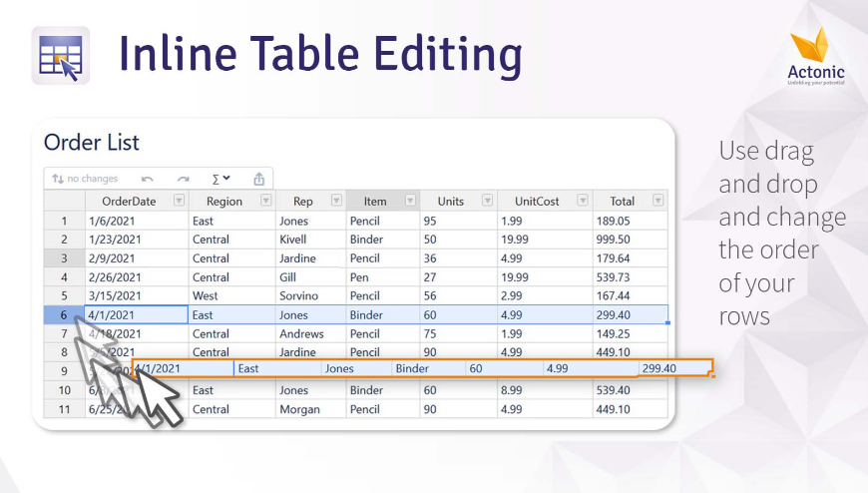Viewport: 868px width, 493px height.
Task: Click the Inline Table Editing app icon
Action: [x=61, y=56]
